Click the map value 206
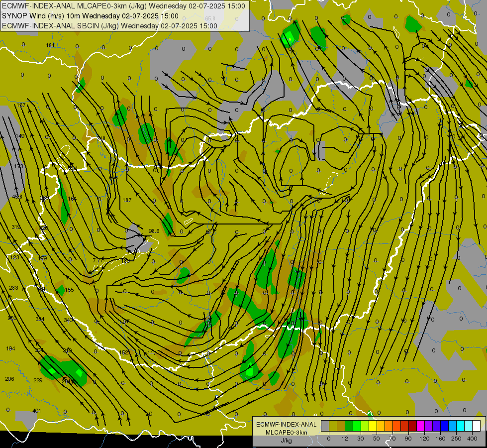This screenshot has width=487, height=448. [x=9, y=379]
